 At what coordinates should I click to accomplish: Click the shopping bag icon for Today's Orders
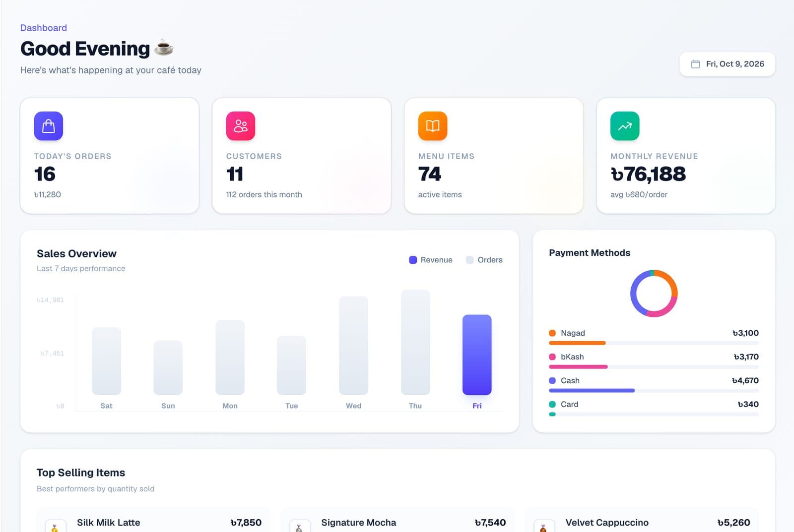[x=48, y=126]
